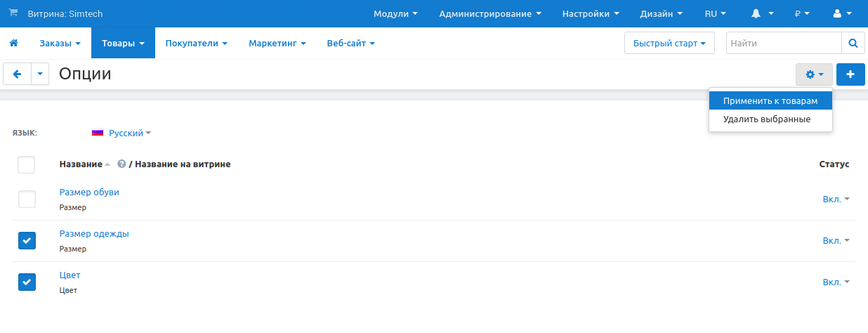The image size is (868, 333).
Task: Open status dropdown for Цвет option
Action: point(836,282)
